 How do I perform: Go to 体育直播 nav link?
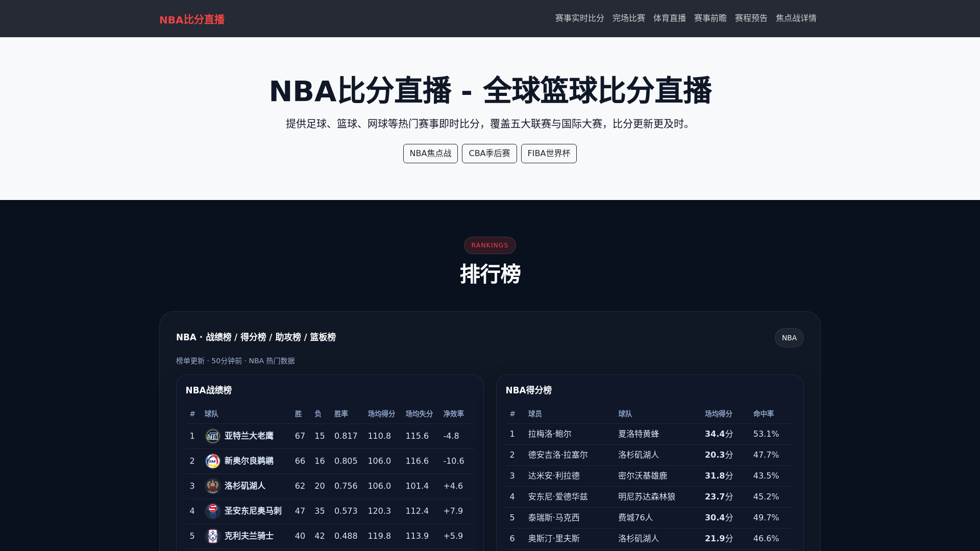[x=670, y=18]
